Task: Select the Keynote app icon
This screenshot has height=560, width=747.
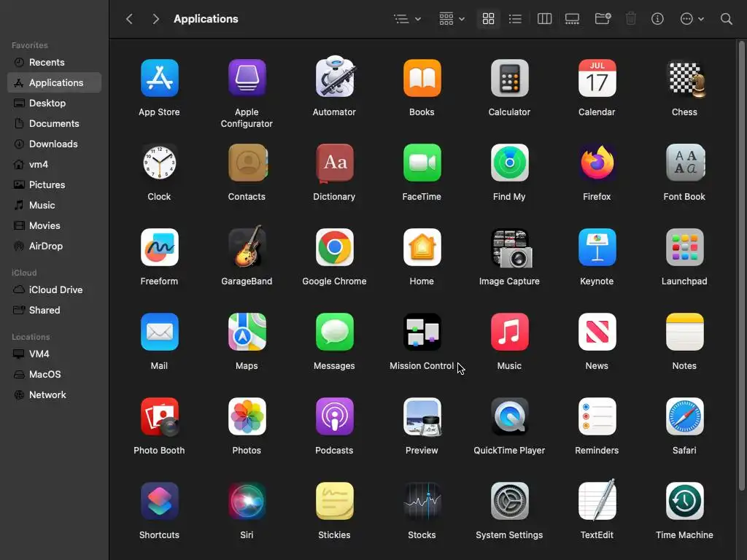Action: 597,247
